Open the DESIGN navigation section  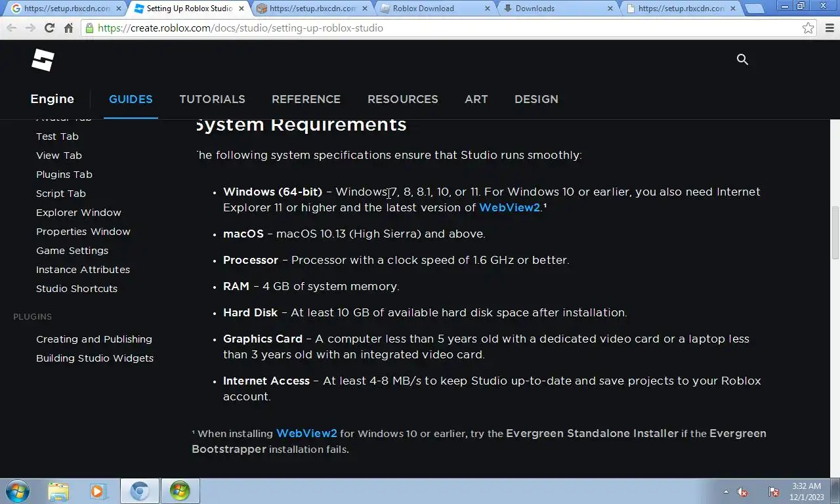[x=536, y=99]
